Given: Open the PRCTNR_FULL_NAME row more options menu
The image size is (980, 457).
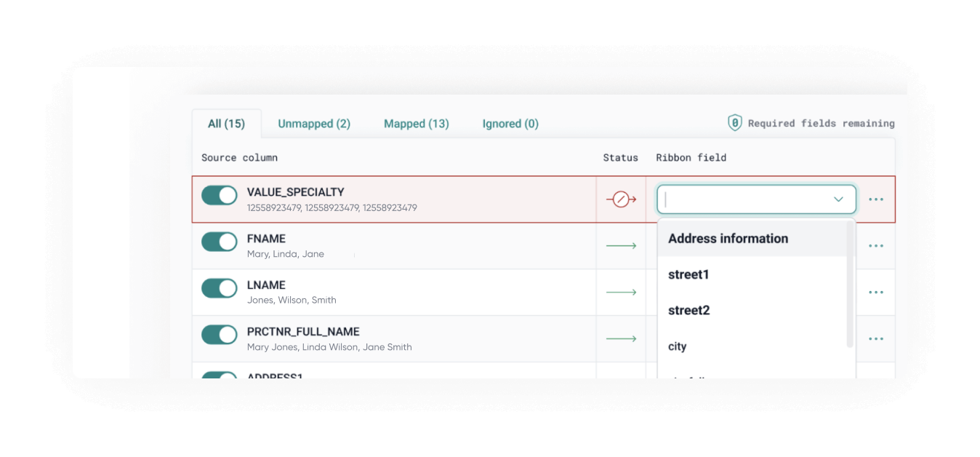Looking at the screenshot, I should coord(876,339).
